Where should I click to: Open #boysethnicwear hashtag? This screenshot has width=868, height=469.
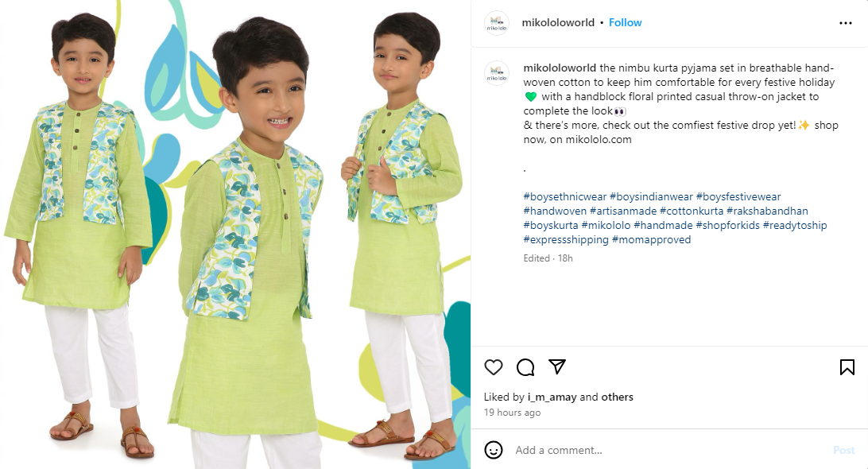tap(564, 196)
